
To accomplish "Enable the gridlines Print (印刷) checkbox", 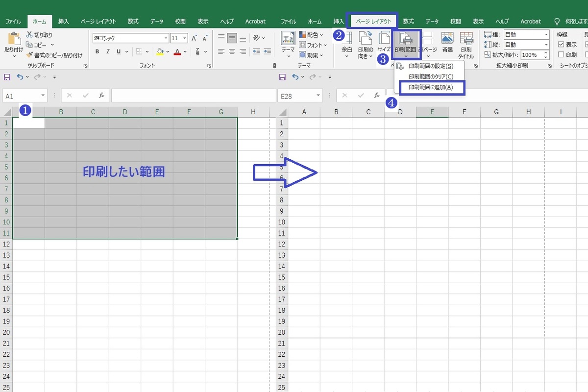I will pos(561,55).
